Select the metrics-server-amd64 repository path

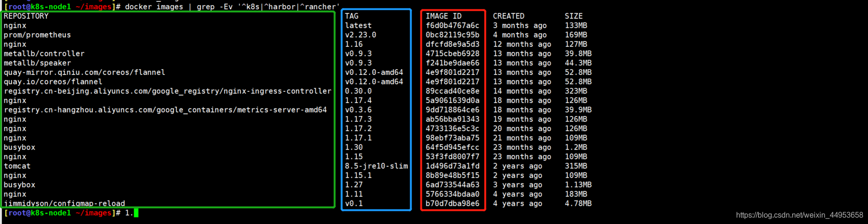click(x=165, y=110)
